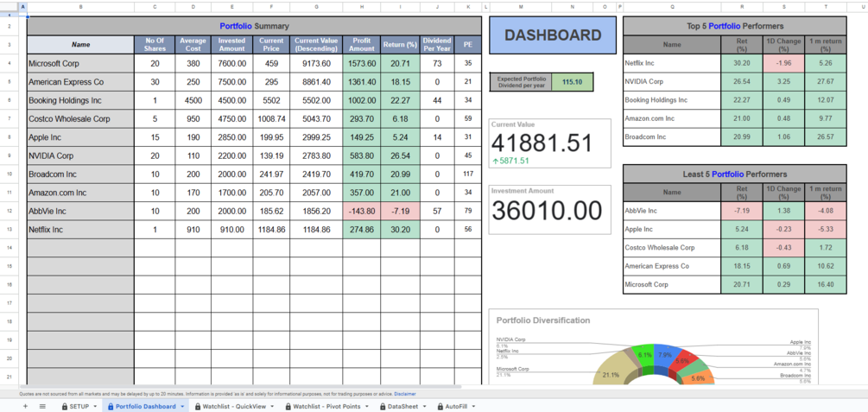Add a new sheet with plus icon
This screenshot has height=412, width=868.
click(x=25, y=407)
